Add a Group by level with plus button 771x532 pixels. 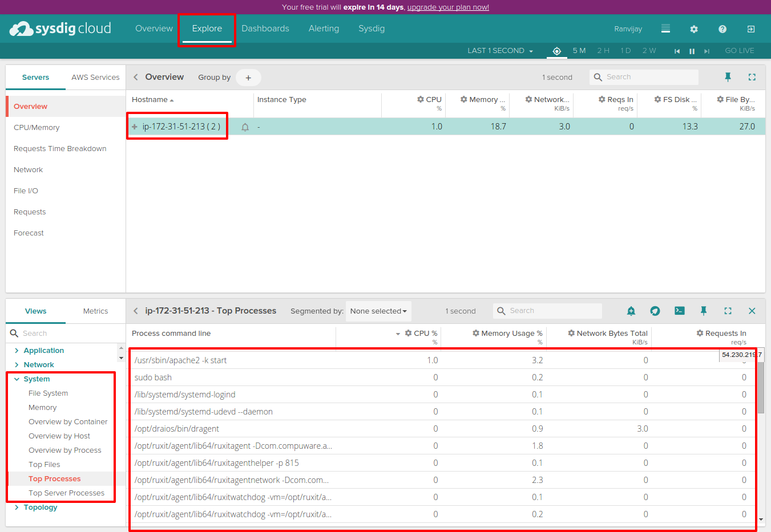pos(248,78)
